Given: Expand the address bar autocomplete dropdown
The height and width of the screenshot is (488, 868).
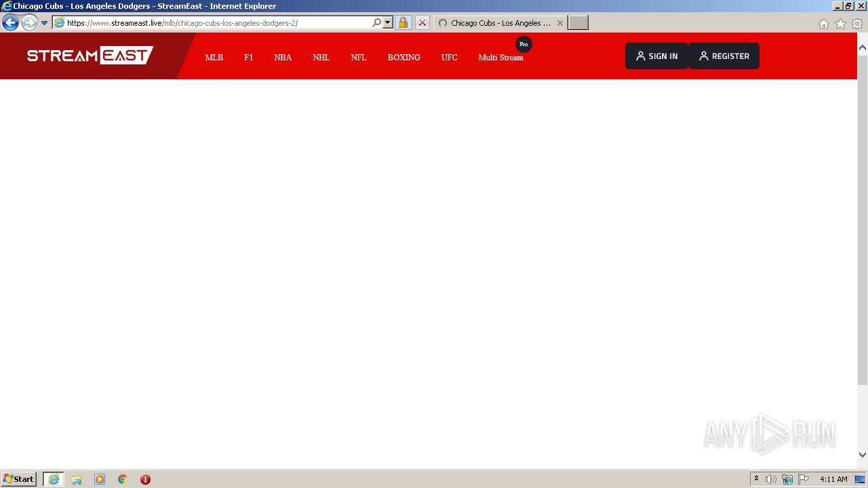Looking at the screenshot, I should tap(388, 22).
